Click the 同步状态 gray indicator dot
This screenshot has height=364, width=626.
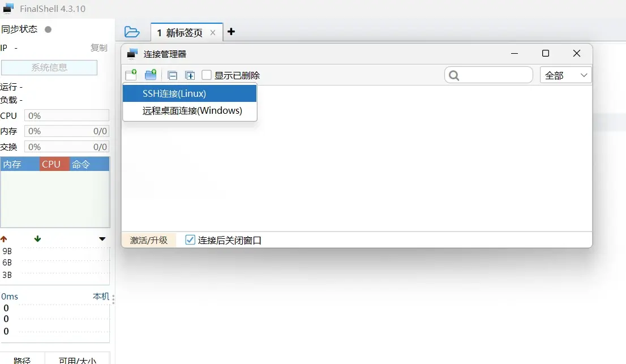click(x=48, y=29)
